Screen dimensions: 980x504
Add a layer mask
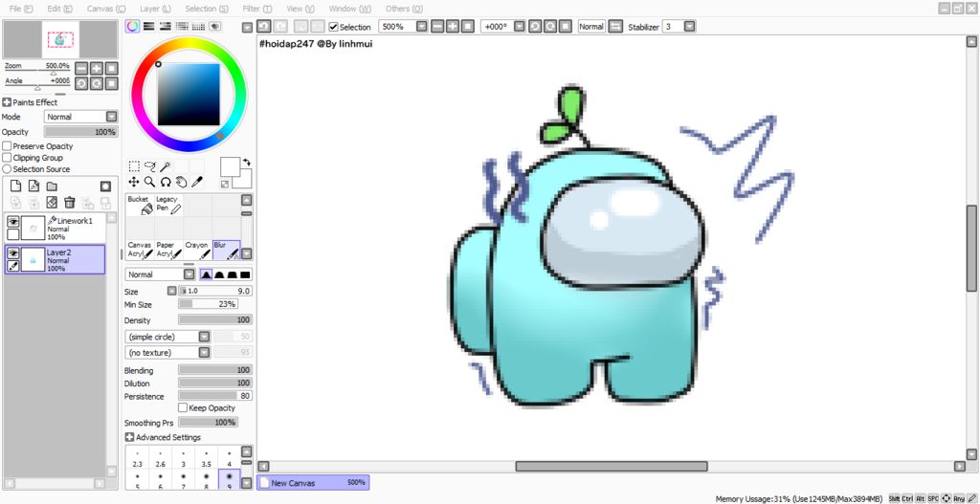click(105, 186)
